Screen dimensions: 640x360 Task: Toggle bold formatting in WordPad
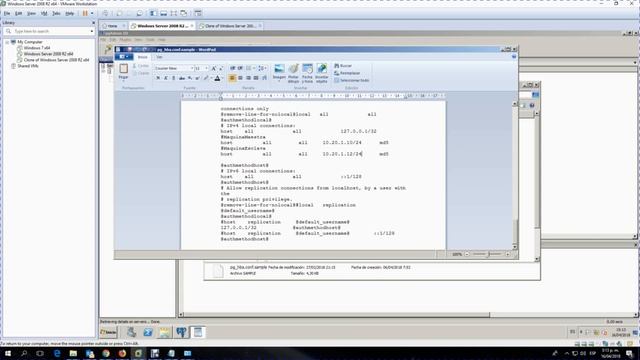(158, 78)
